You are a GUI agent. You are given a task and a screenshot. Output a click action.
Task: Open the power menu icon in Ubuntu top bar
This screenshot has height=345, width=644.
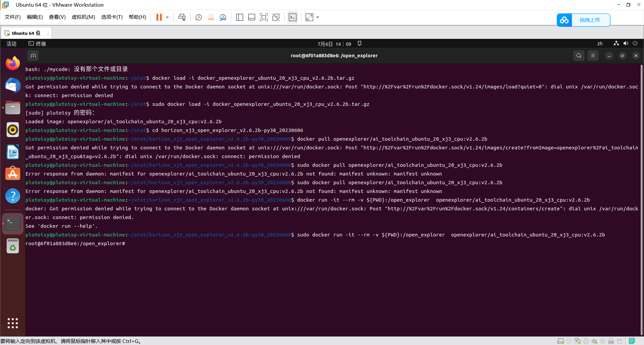point(635,43)
